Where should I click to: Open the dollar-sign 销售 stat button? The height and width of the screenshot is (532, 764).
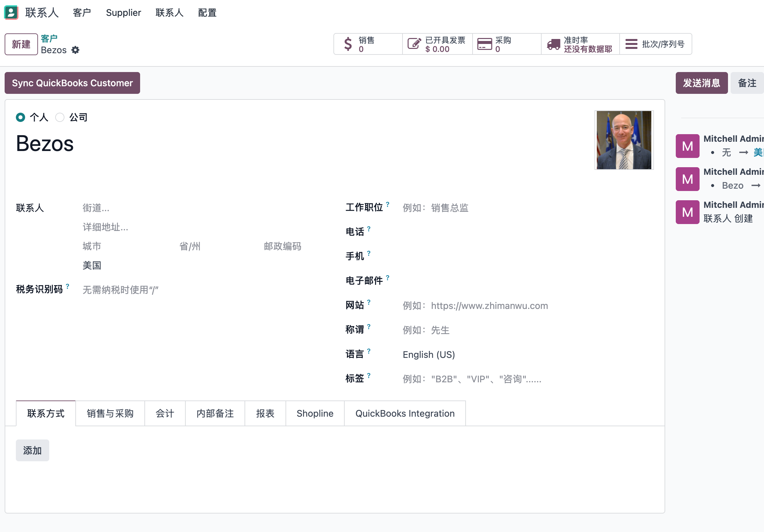click(x=368, y=44)
